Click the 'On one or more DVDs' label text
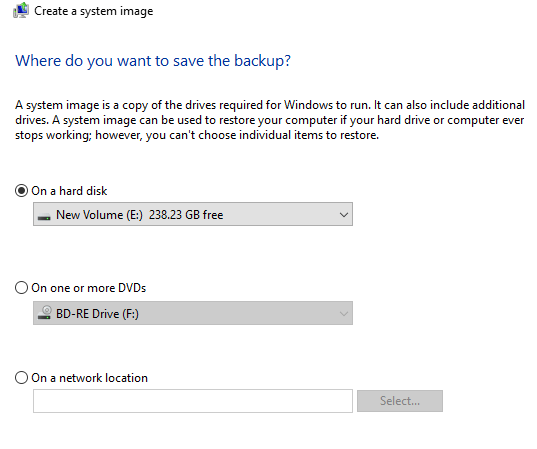The image size is (537, 449). (89, 288)
